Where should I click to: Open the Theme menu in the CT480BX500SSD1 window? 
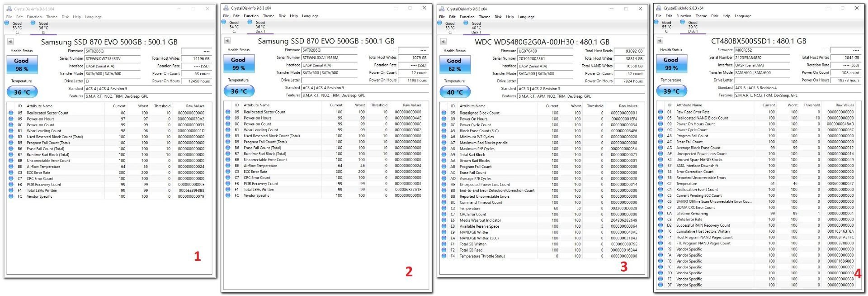pos(701,16)
